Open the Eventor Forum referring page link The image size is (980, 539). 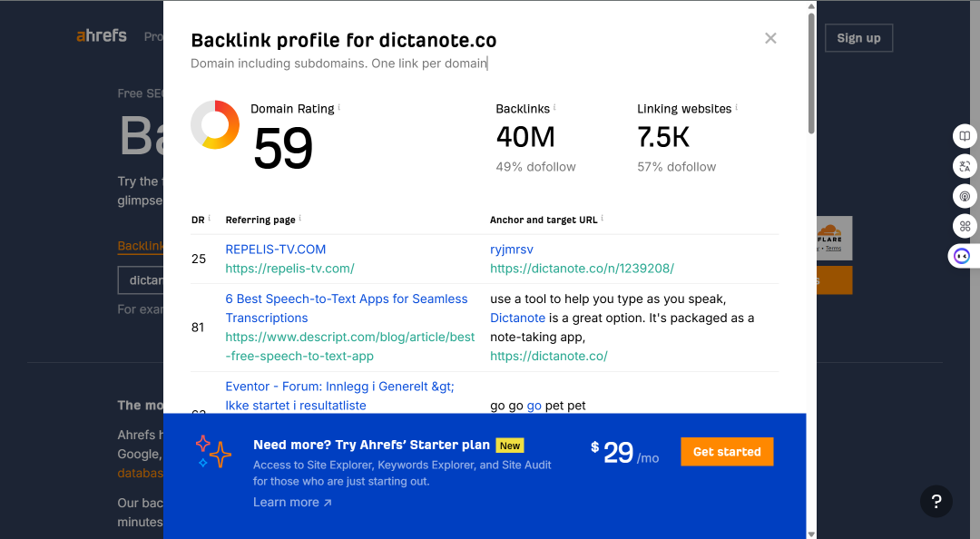click(x=339, y=396)
